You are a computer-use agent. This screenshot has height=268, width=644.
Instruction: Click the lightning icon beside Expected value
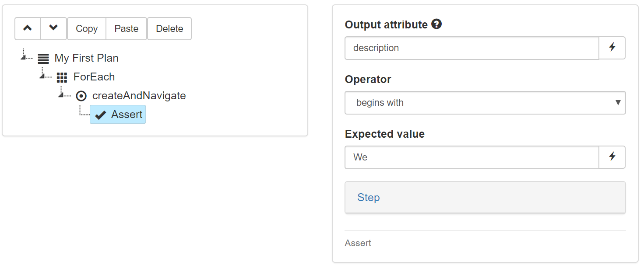(x=612, y=157)
